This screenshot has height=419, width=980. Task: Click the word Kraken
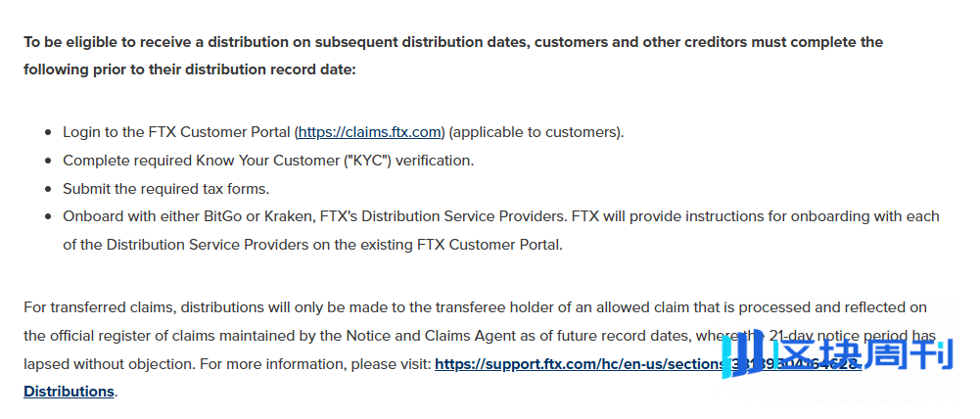289,216
